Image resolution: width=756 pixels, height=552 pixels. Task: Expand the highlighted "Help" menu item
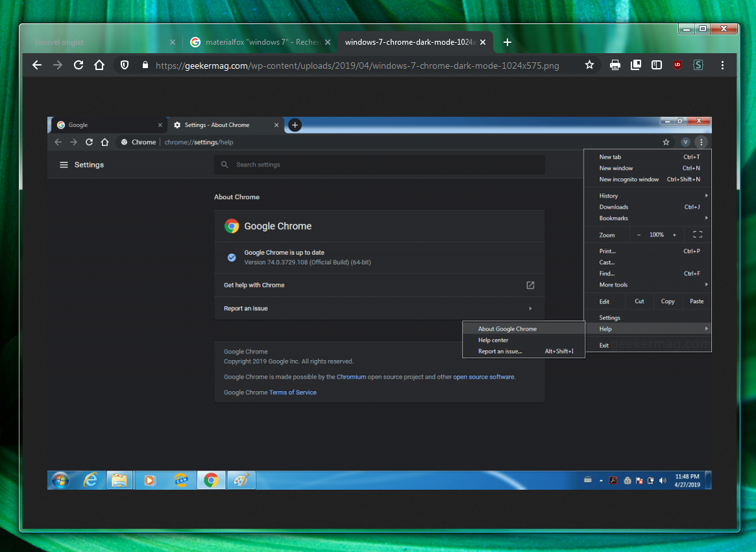pyautogui.click(x=648, y=329)
